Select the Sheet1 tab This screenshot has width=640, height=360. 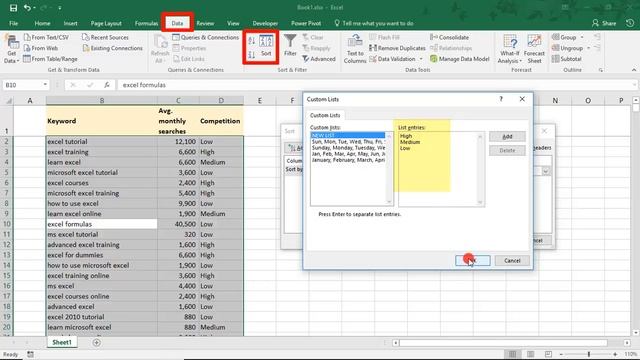[x=62, y=342]
